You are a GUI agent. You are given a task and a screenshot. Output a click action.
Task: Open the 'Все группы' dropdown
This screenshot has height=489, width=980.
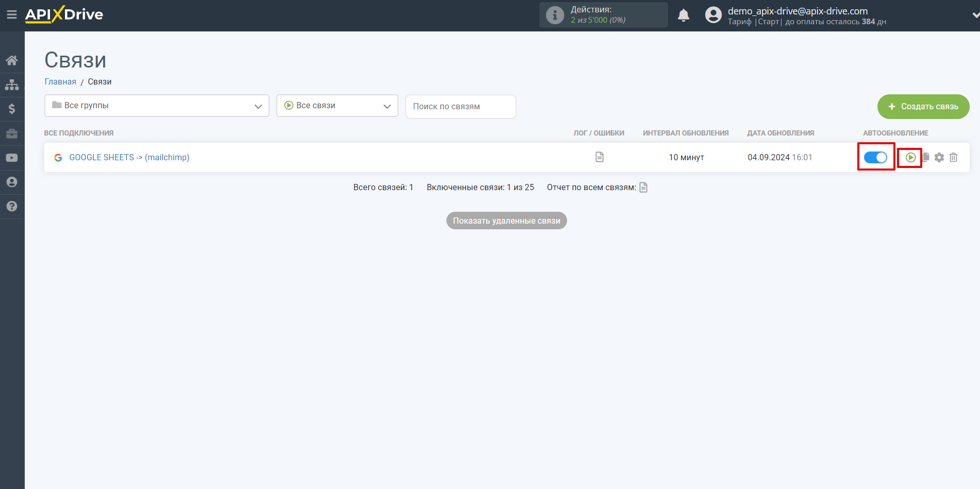pos(157,106)
